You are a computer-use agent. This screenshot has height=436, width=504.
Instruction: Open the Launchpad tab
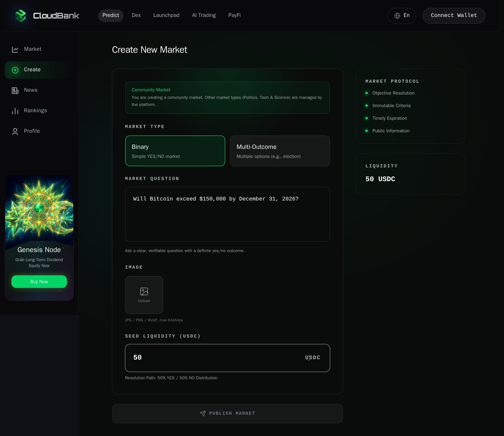point(166,15)
